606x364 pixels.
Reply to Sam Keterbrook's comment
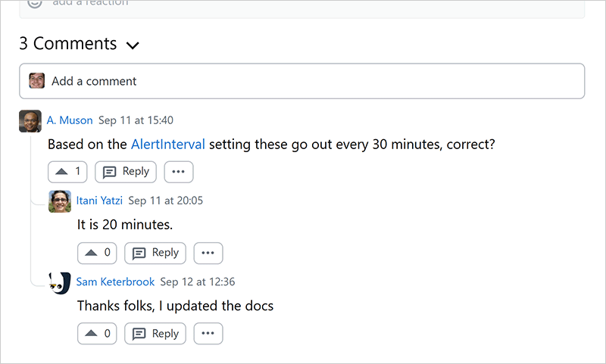coord(155,334)
